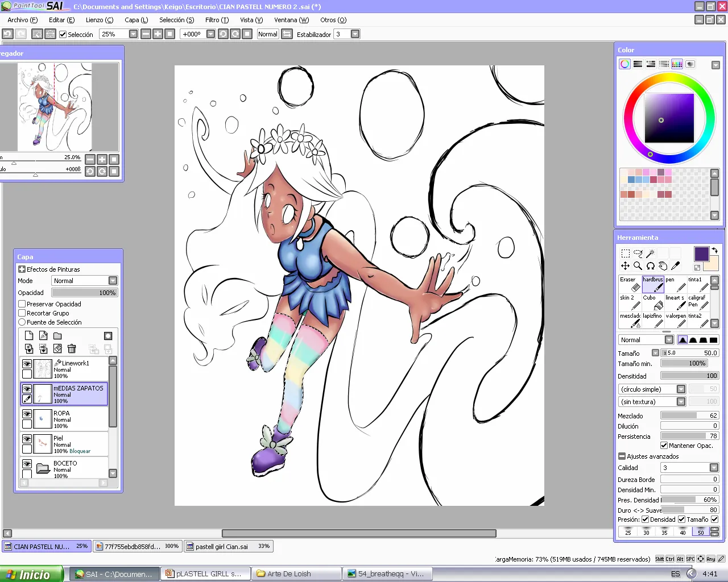The image size is (728, 582).
Task: Open the Windows Inicio start menu
Action: (x=31, y=574)
